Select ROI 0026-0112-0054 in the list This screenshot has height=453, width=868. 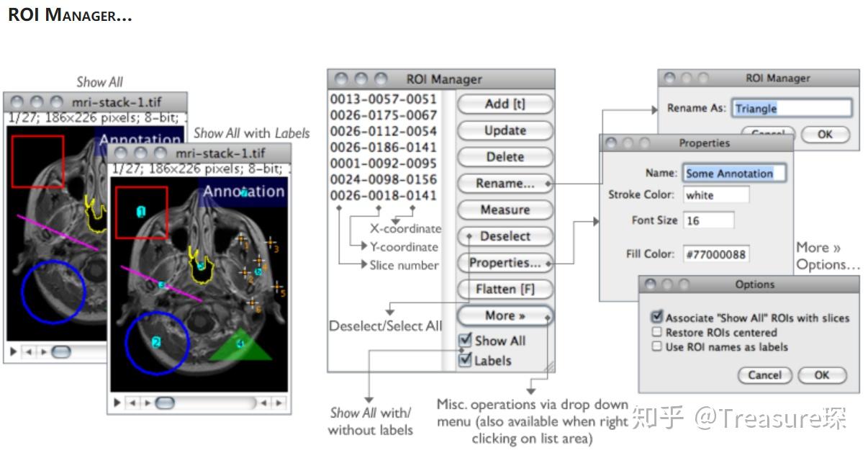[x=384, y=131]
